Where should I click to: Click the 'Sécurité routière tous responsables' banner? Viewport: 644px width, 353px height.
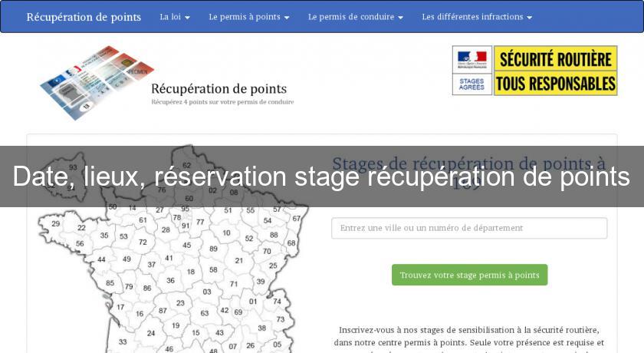[x=555, y=71]
